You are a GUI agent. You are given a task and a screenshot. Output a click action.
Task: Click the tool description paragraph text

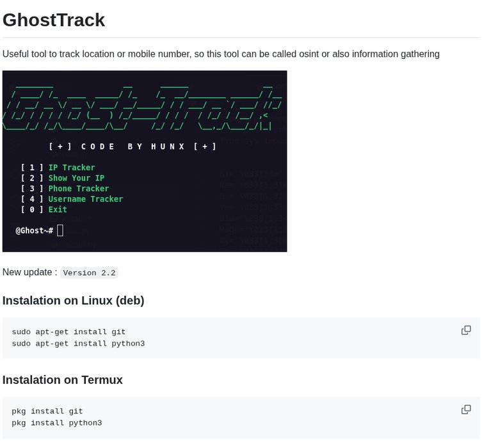[221, 54]
